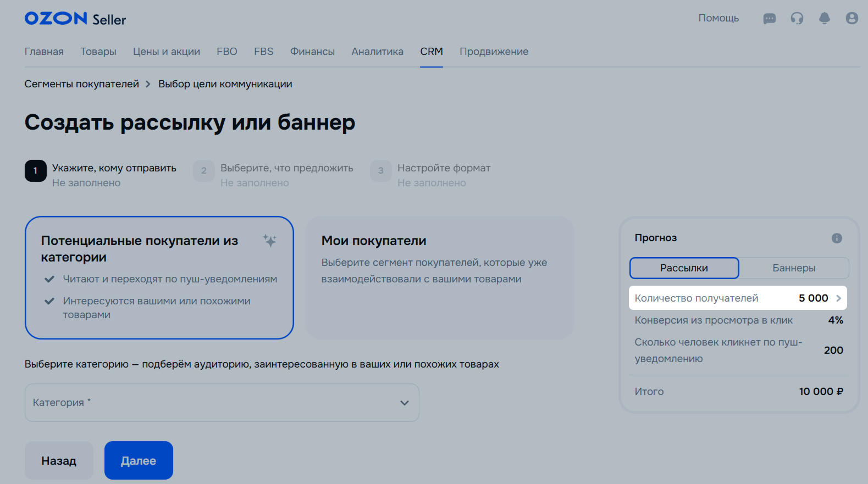Go to the Продвижение tab
Image resolution: width=868 pixels, height=484 pixels.
click(x=494, y=52)
